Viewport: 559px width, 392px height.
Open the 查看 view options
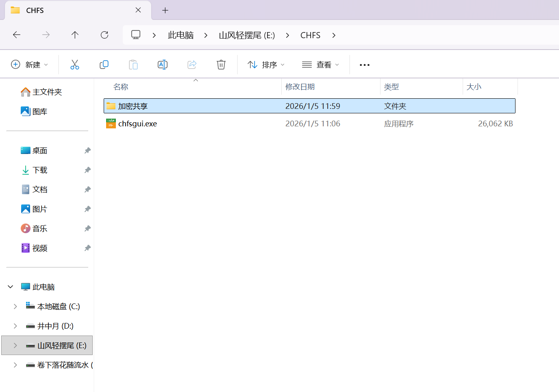pos(320,64)
